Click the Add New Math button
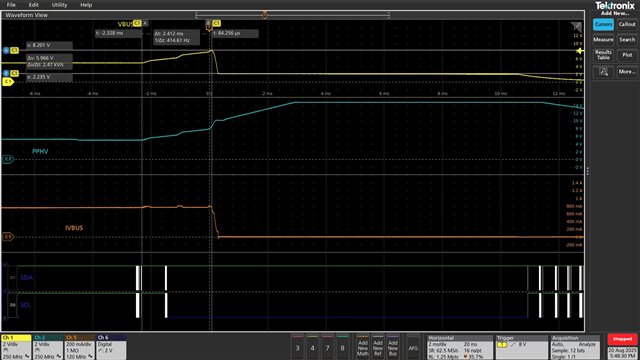 [363, 347]
